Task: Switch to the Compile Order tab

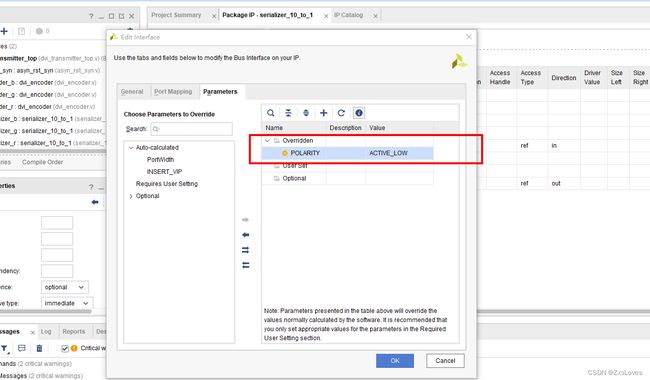Action: pyautogui.click(x=42, y=162)
